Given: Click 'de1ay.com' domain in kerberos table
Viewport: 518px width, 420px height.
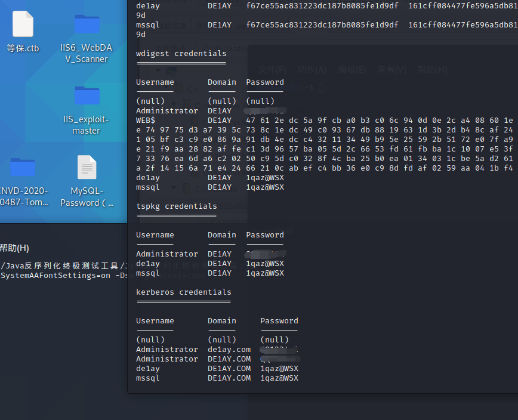Looking at the screenshot, I should coord(229,350).
